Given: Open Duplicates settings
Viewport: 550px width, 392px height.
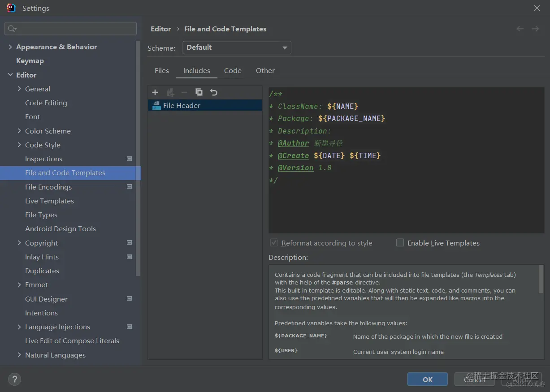Looking at the screenshot, I should coord(42,271).
